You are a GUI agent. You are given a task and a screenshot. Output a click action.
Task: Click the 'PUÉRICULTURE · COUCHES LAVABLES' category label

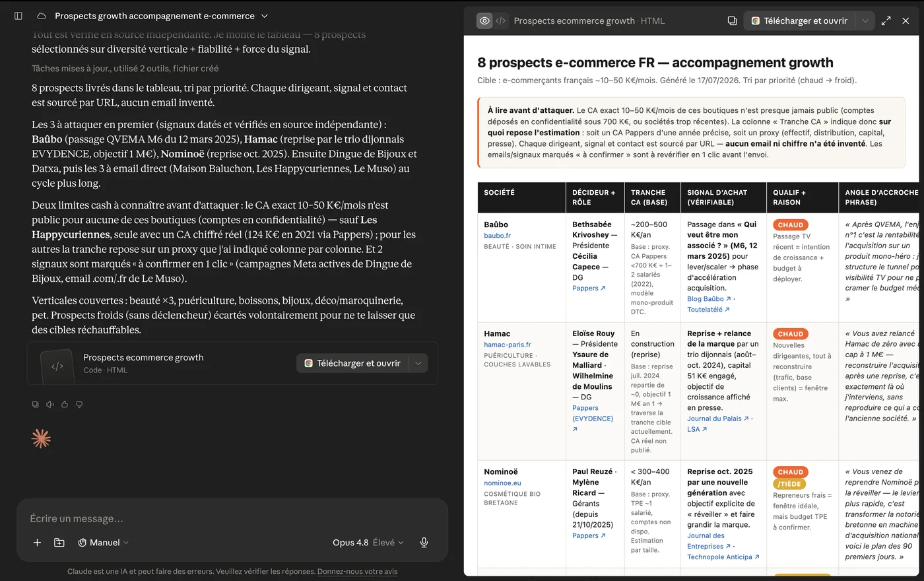[517, 360]
